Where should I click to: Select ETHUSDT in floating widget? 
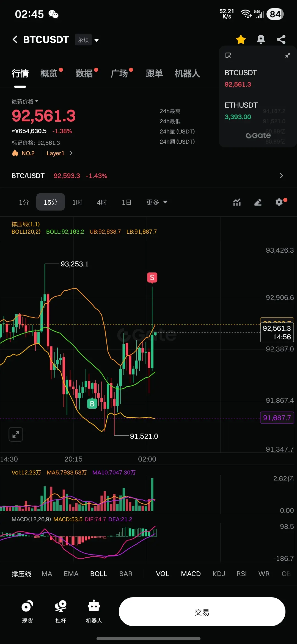tap(241, 111)
